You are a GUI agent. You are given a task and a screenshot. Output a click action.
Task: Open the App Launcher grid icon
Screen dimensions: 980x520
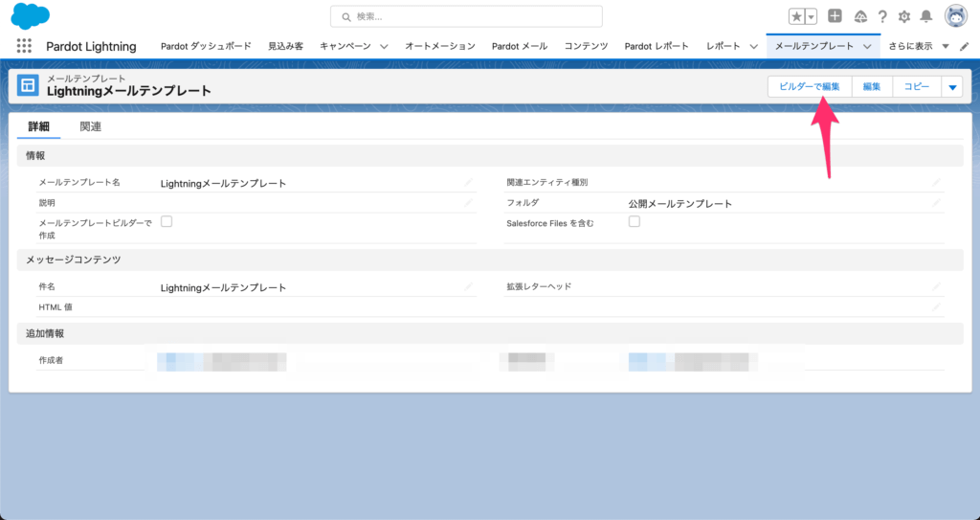[x=24, y=46]
